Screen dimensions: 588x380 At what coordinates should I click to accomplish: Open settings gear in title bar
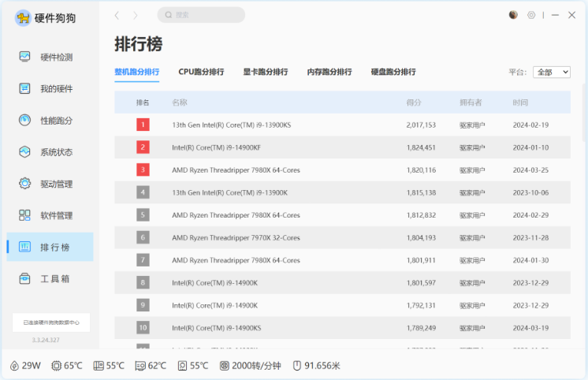coord(531,15)
